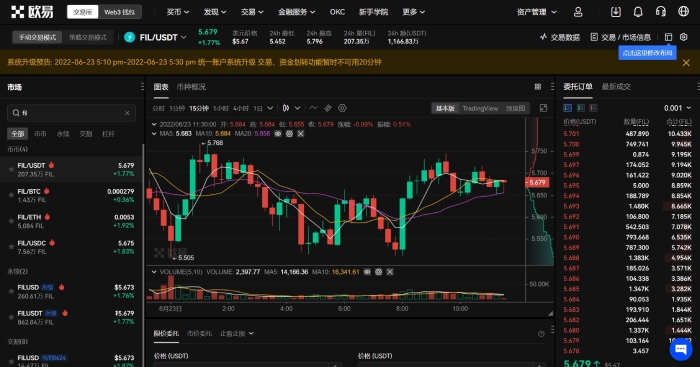Open the FIL/USDT pair selector
This screenshot has height=367, width=700.
pos(155,37)
